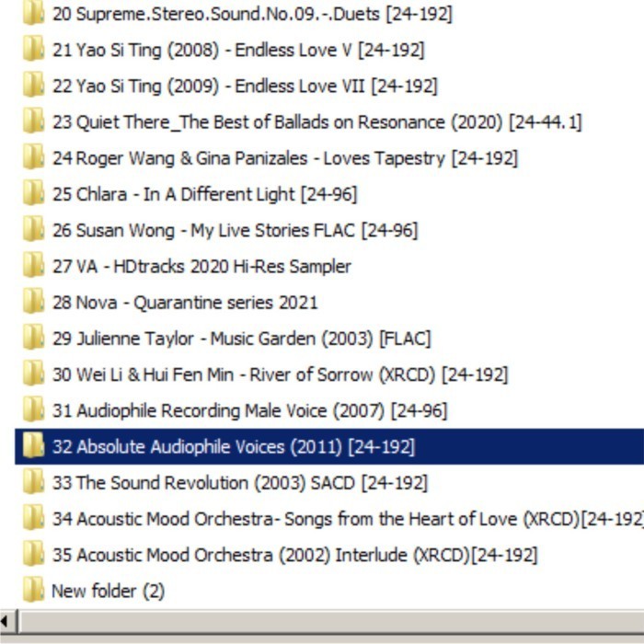The width and height of the screenshot is (644, 644).
Task: Select '32 Absolute Audiophile Voices (2011) [24-192]' name
Action: click(x=234, y=448)
